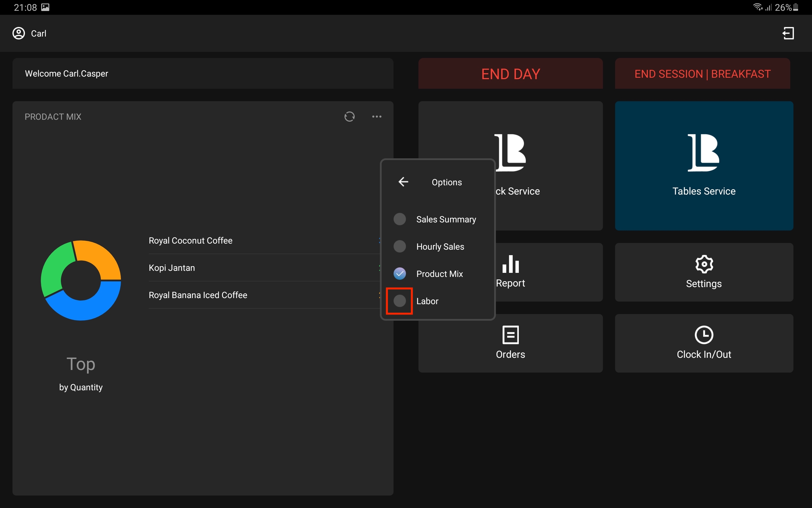Click the logout icon in the top right
812x508 pixels.
click(788, 33)
